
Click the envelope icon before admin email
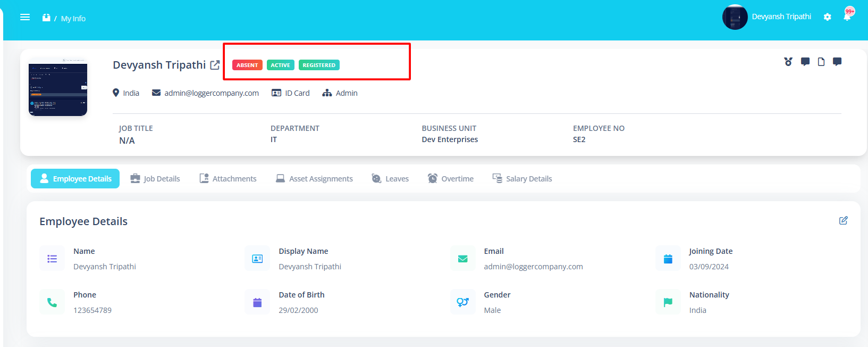(x=156, y=93)
